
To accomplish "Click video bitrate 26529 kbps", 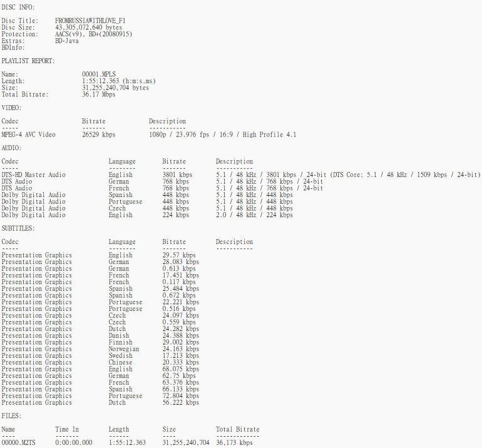I will pos(99,135).
